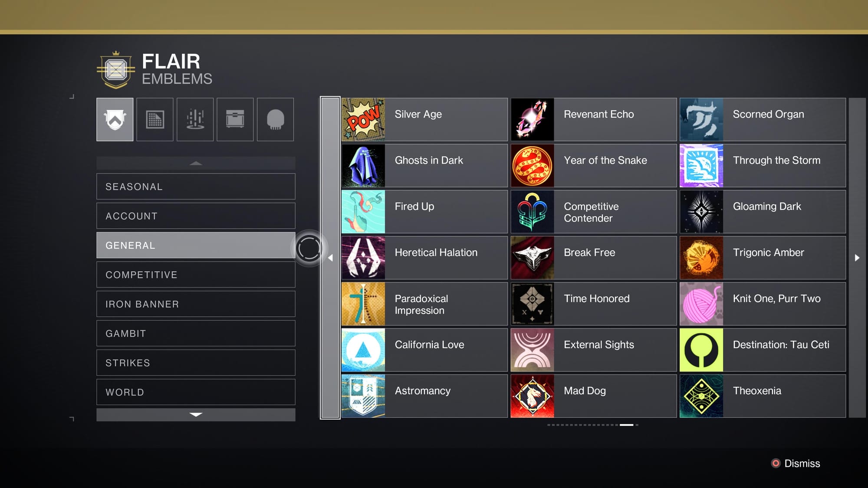Select the Silver Age POW emblem

click(424, 120)
